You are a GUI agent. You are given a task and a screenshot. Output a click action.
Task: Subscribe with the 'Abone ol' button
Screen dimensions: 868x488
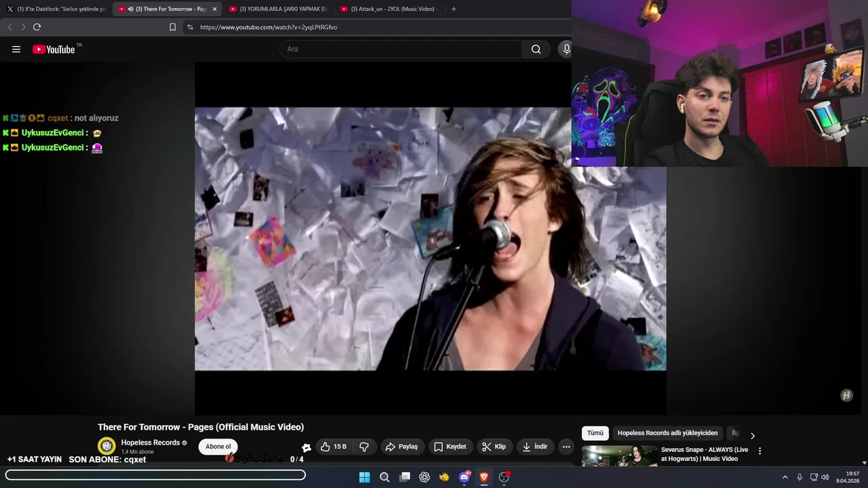[x=218, y=447]
